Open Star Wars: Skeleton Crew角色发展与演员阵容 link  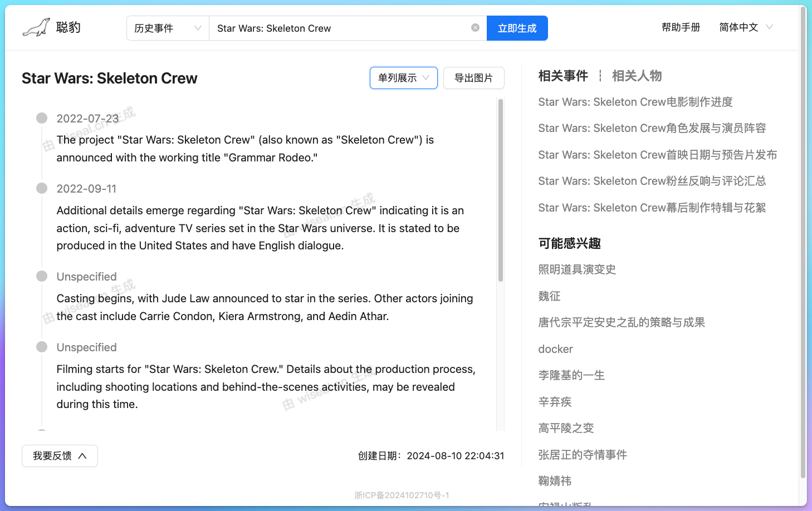[x=652, y=128]
